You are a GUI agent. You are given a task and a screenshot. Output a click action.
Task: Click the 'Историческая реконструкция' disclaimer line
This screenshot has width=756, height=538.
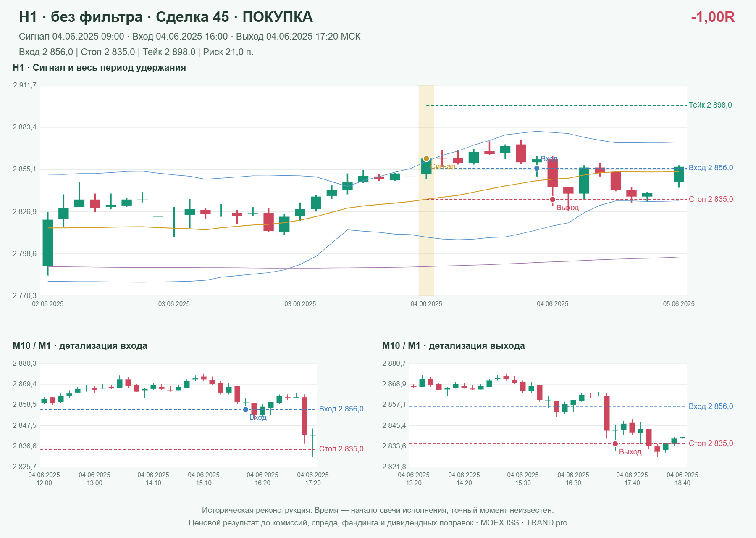tap(378, 510)
